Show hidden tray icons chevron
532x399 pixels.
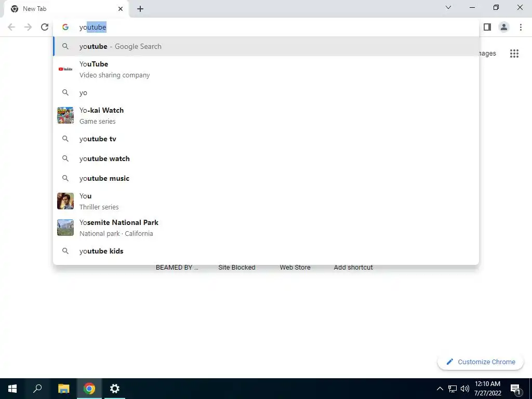point(440,389)
